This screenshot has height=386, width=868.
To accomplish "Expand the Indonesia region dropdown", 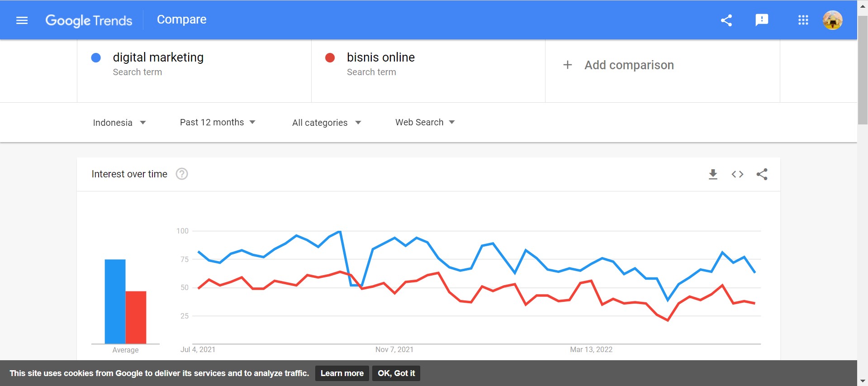I will tap(119, 123).
